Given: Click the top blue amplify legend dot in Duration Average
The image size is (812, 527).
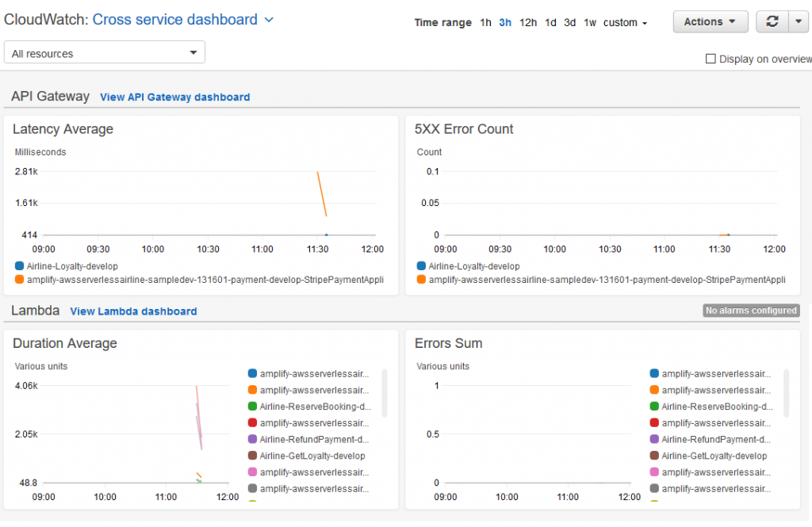Looking at the screenshot, I should coord(251,373).
